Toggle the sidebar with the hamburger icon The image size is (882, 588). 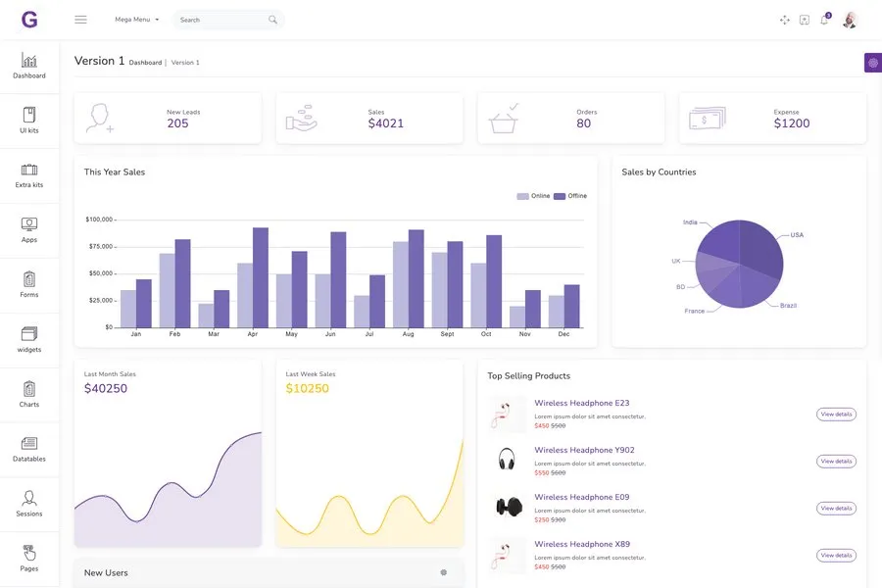tap(80, 20)
